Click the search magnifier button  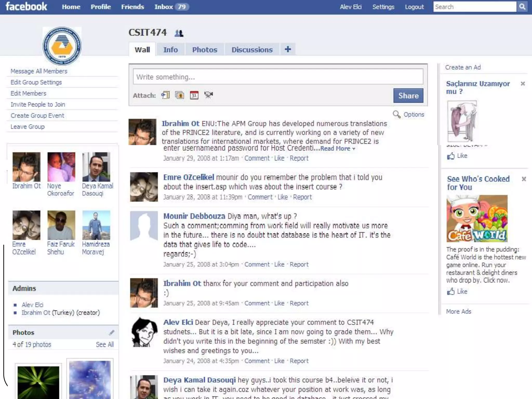[522, 7]
